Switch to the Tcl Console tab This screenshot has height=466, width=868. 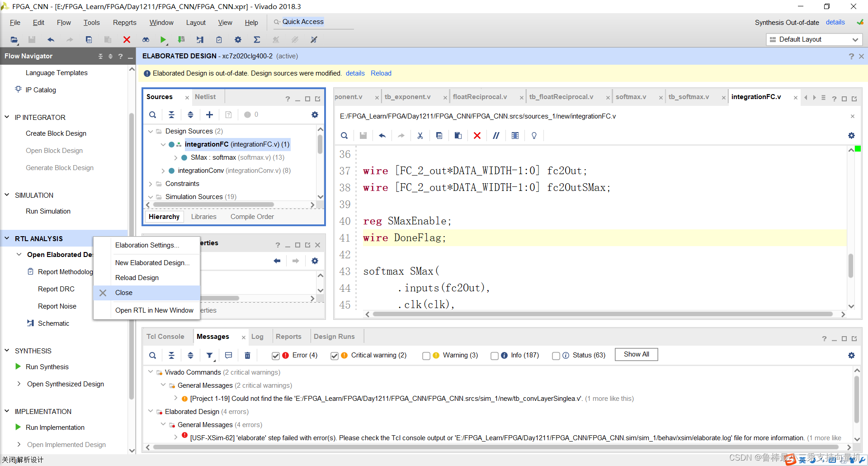pos(165,337)
